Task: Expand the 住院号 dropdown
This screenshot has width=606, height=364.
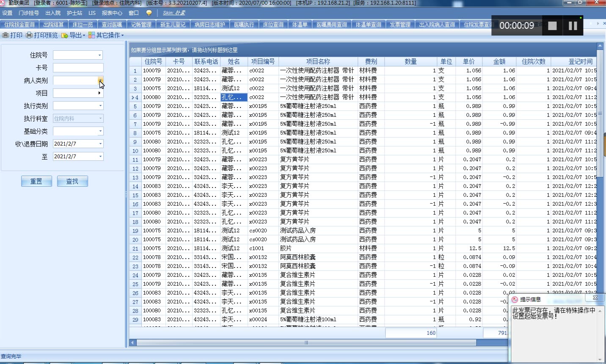Action: pos(100,55)
